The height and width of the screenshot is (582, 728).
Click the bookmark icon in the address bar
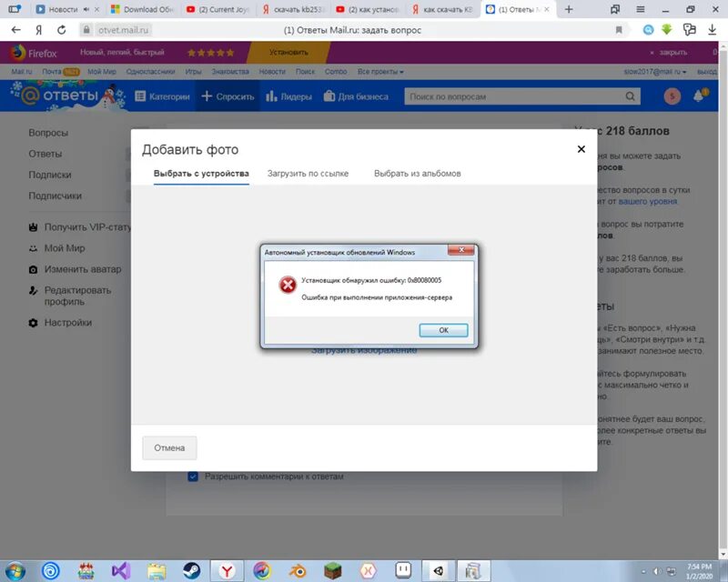(x=619, y=30)
